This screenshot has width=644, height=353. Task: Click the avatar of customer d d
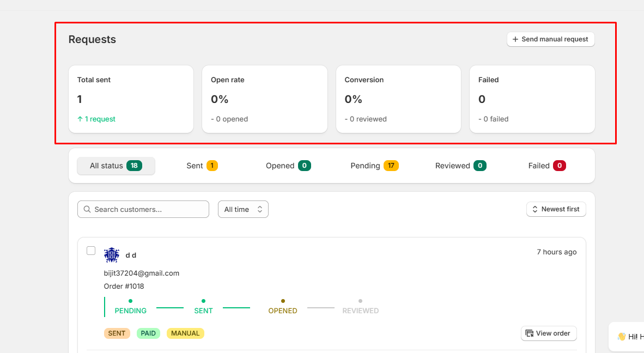112,255
